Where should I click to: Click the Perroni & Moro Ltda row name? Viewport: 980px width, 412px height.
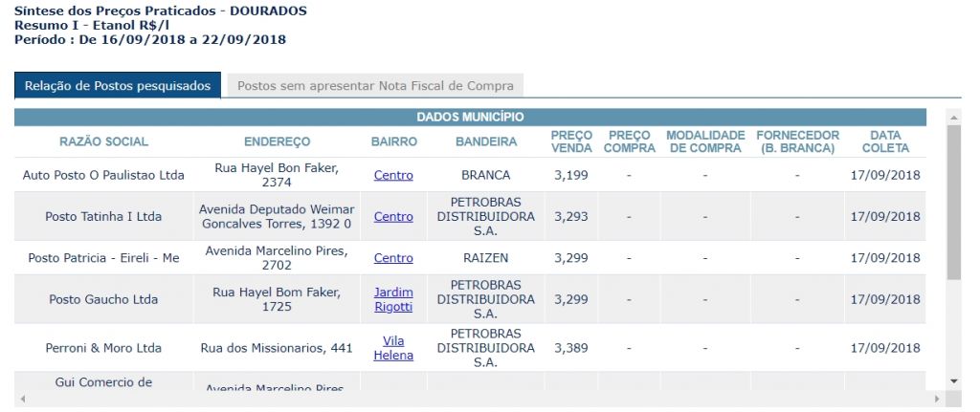pos(103,348)
